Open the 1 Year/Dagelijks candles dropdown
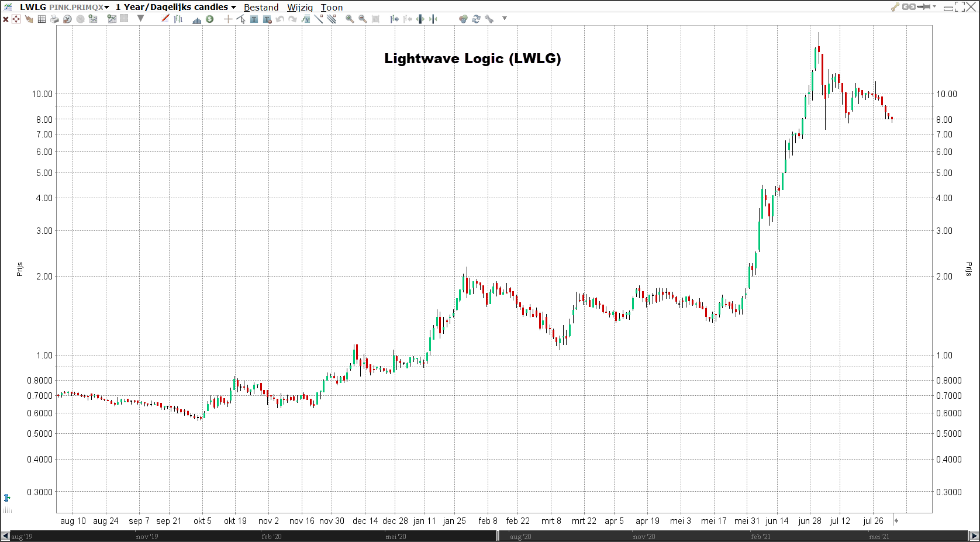The image size is (980, 542). (175, 7)
